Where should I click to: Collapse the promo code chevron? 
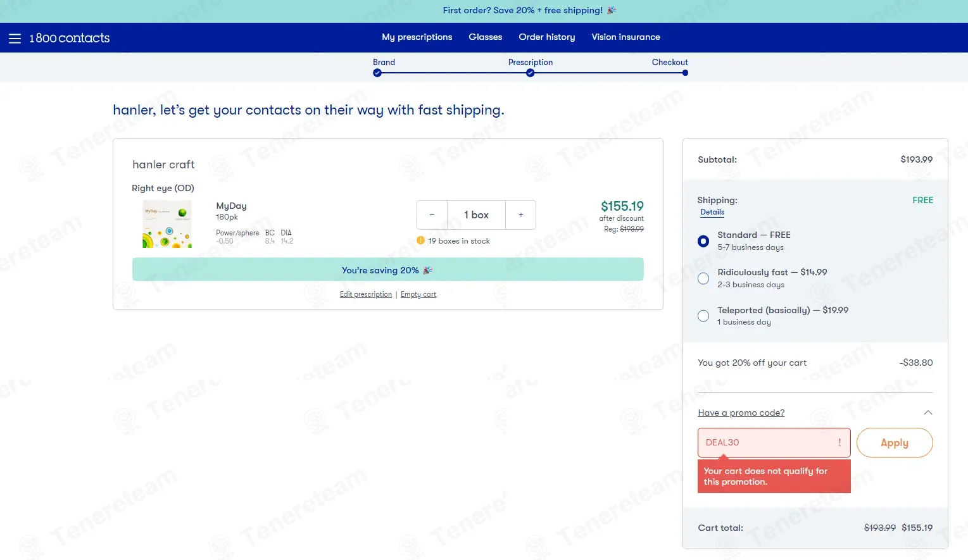928,413
